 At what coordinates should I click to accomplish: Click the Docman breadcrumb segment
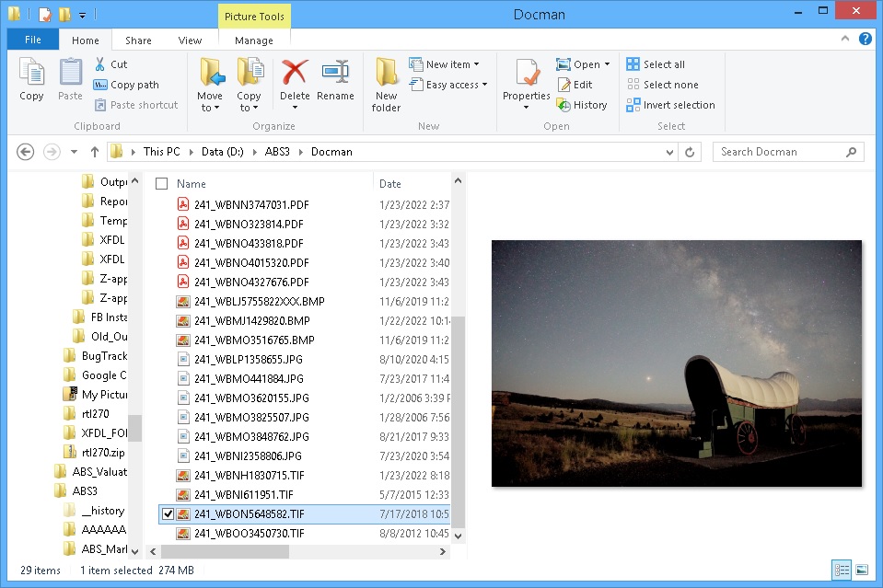pos(331,152)
